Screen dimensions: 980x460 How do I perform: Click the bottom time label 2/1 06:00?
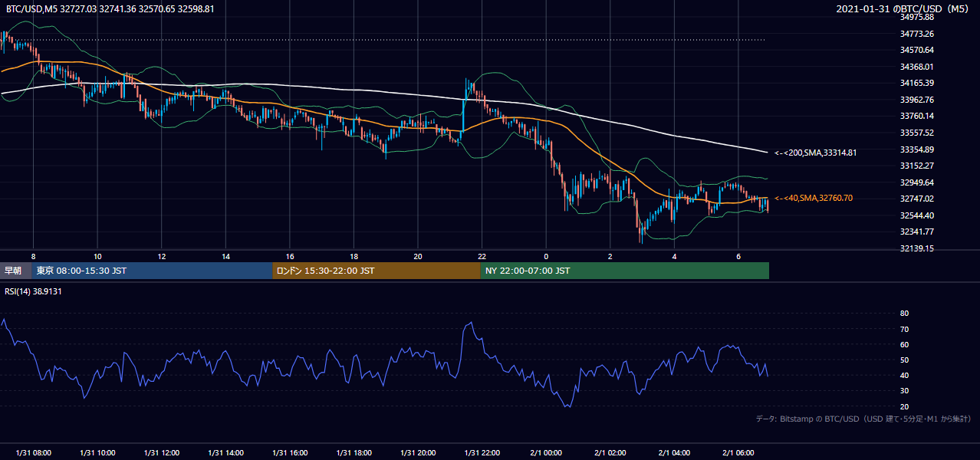click(738, 452)
